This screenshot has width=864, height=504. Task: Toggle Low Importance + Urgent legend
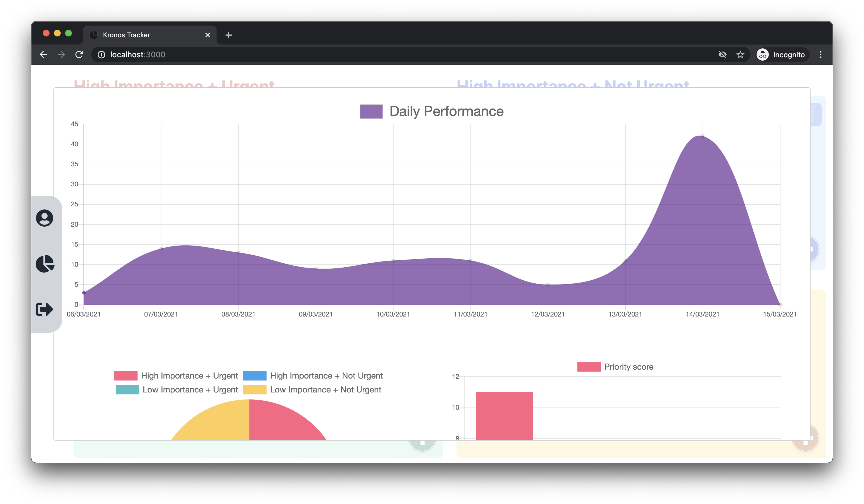[x=177, y=390]
